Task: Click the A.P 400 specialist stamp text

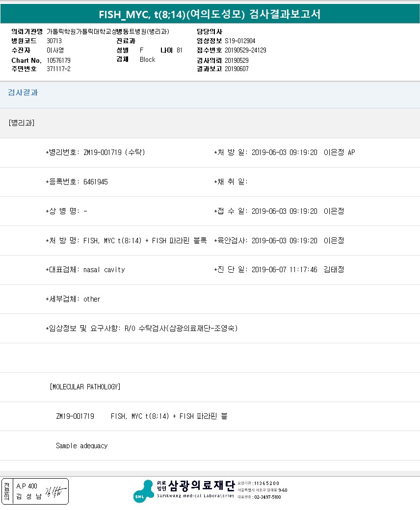Action: pos(26,486)
